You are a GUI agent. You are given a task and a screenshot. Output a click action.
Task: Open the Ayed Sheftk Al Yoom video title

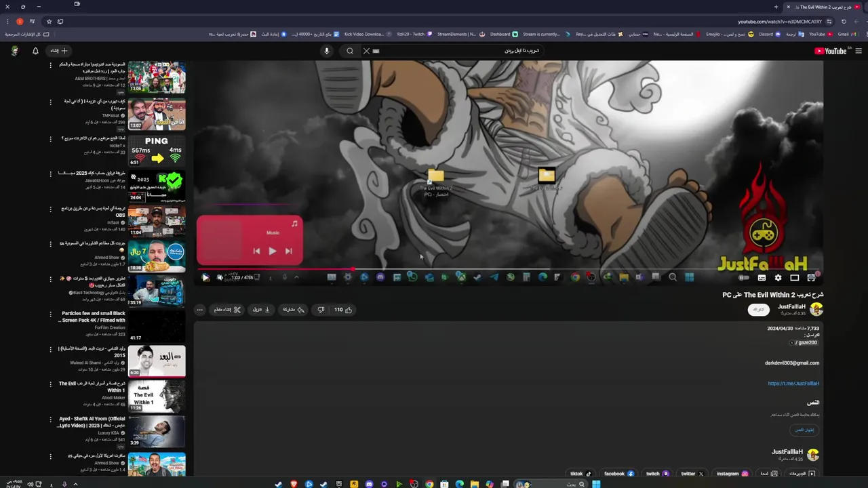pos(90,422)
